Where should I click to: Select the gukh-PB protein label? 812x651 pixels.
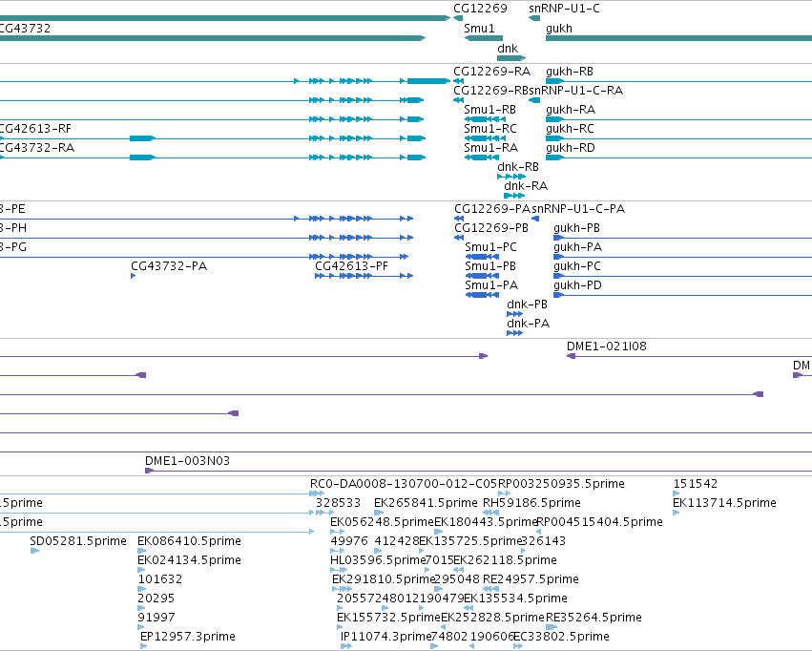click(576, 228)
